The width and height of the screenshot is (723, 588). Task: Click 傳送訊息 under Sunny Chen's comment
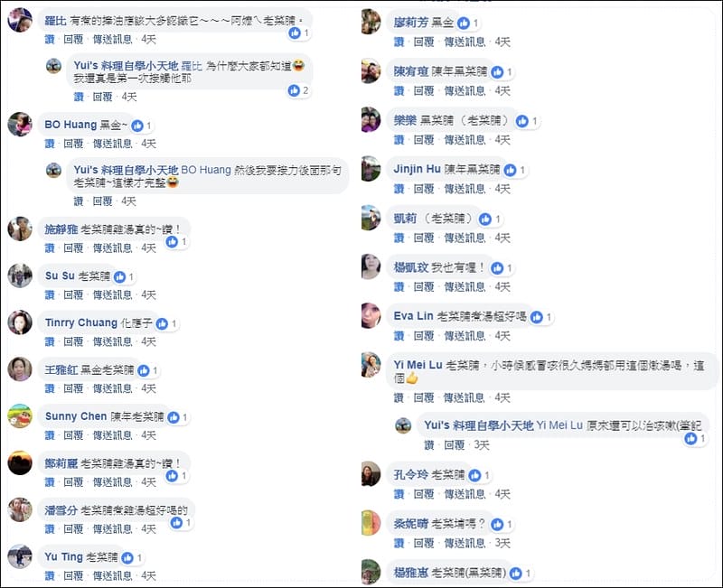pos(112,435)
